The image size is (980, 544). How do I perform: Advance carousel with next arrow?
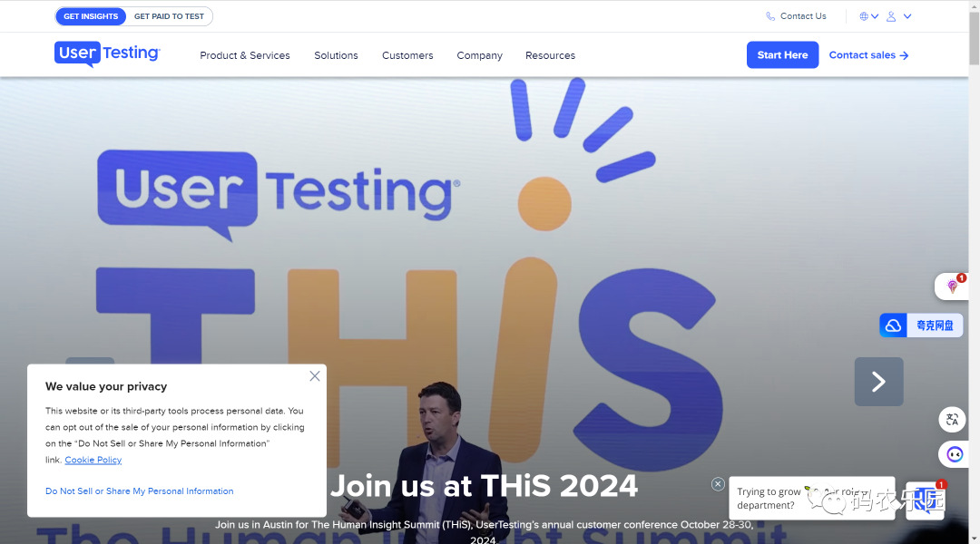coord(878,382)
